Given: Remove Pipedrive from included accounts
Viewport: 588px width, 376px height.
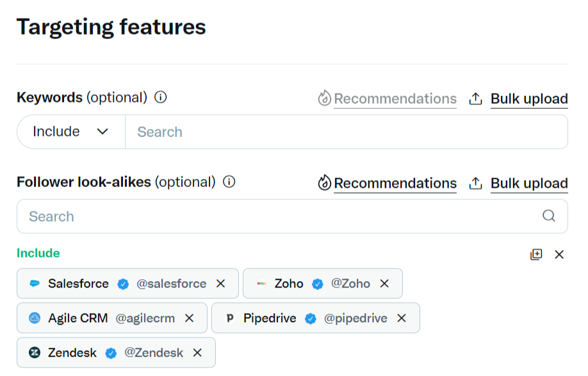Looking at the screenshot, I should 402,318.
